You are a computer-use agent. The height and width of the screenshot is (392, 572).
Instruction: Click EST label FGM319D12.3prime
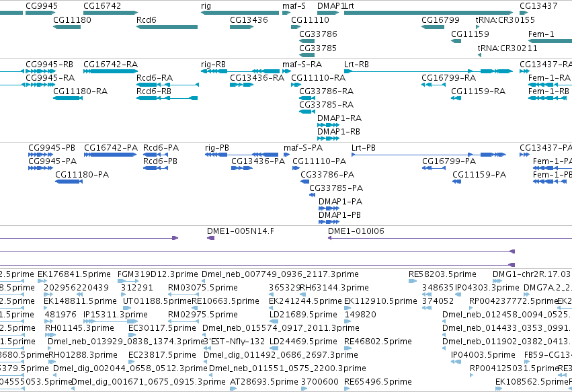pos(157,274)
